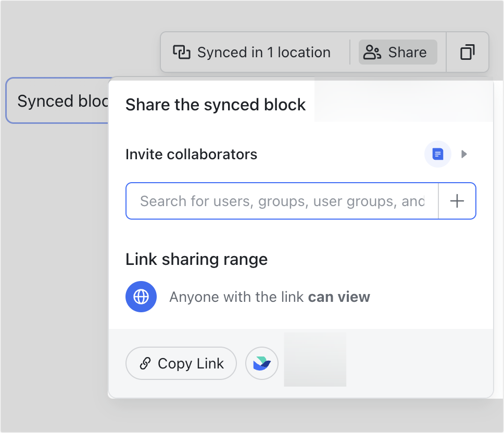Click the sync icon beside Synced in 1 location

coord(181,52)
